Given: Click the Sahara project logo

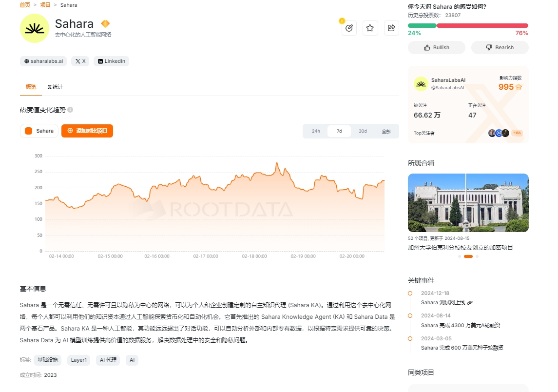Looking at the screenshot, I should pyautogui.click(x=35, y=28).
